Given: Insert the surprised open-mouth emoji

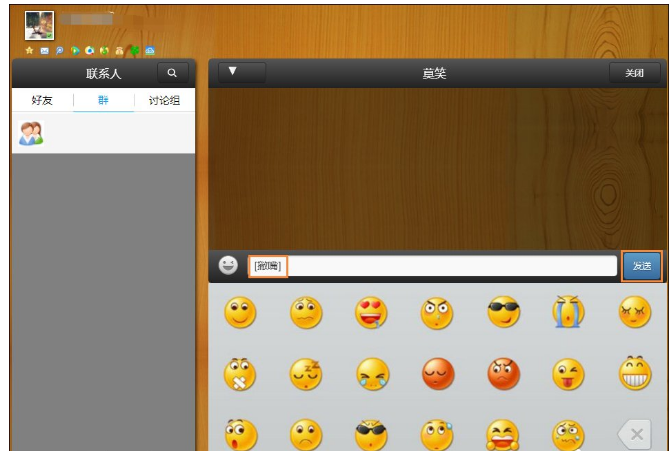Looking at the screenshot, I should [241, 435].
